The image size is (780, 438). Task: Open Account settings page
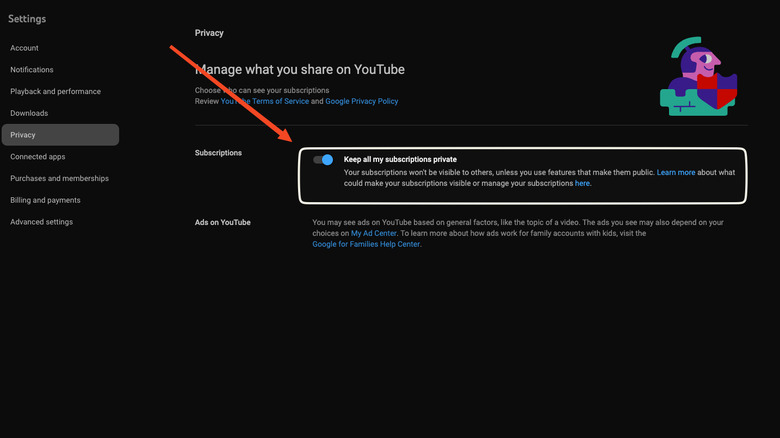(x=24, y=48)
